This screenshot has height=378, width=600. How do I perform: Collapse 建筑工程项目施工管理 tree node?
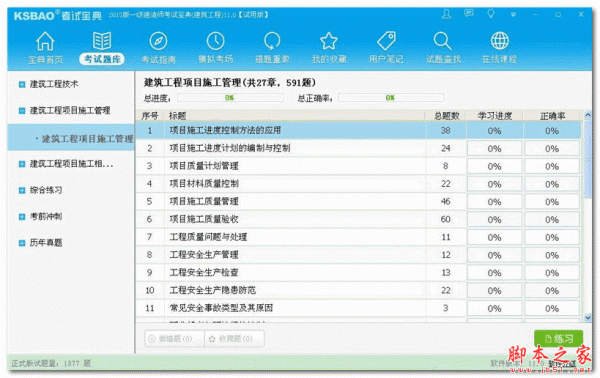coord(22,111)
